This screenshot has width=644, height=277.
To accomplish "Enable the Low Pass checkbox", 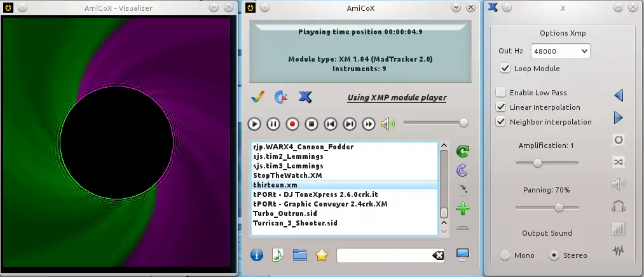I will (501, 92).
